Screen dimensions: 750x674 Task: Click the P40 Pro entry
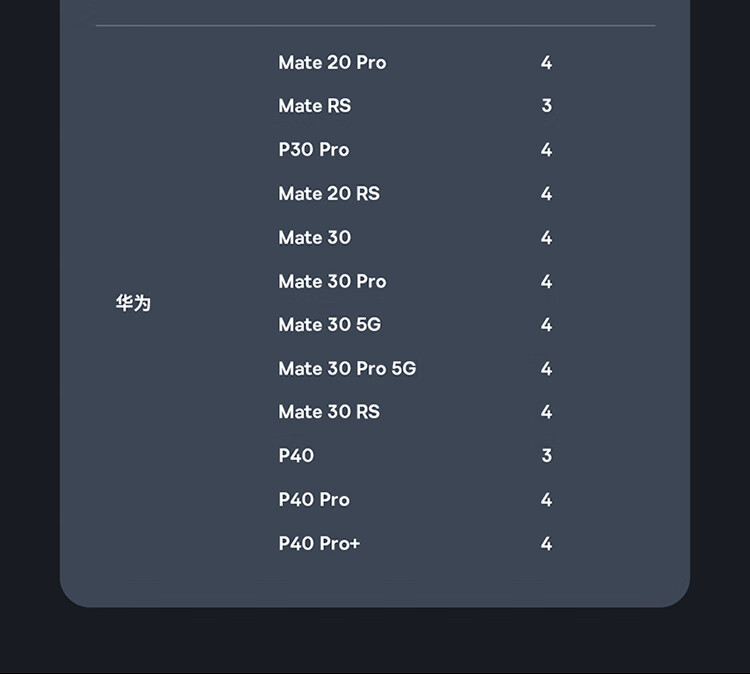coord(314,500)
